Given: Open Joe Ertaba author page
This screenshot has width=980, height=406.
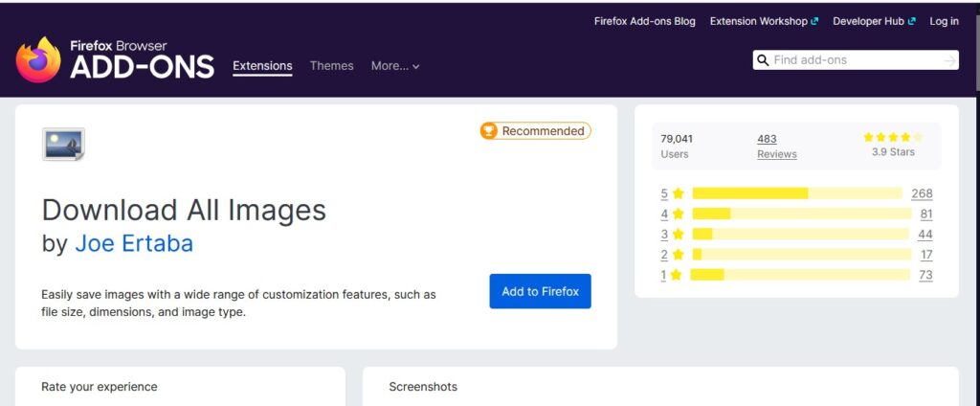Looking at the screenshot, I should click(x=134, y=243).
